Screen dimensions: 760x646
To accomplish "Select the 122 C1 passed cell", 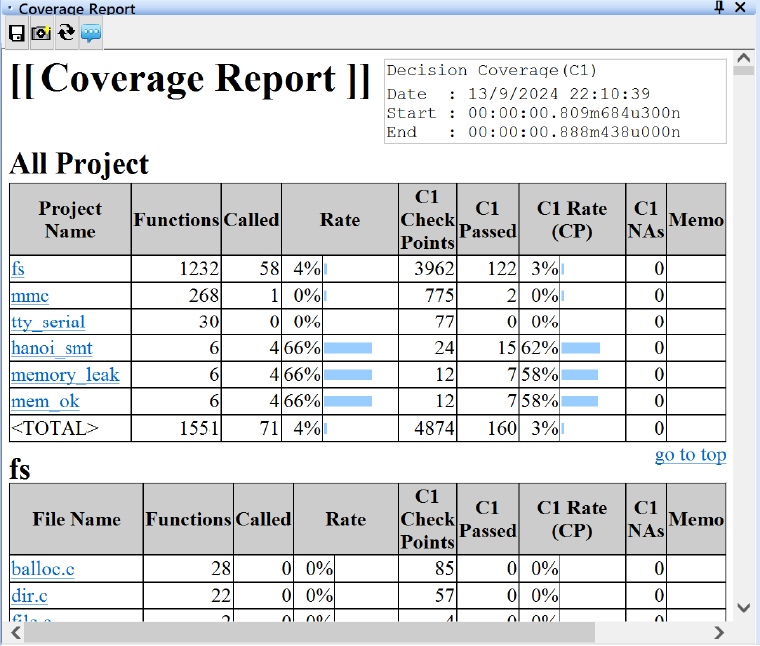I will (488, 268).
